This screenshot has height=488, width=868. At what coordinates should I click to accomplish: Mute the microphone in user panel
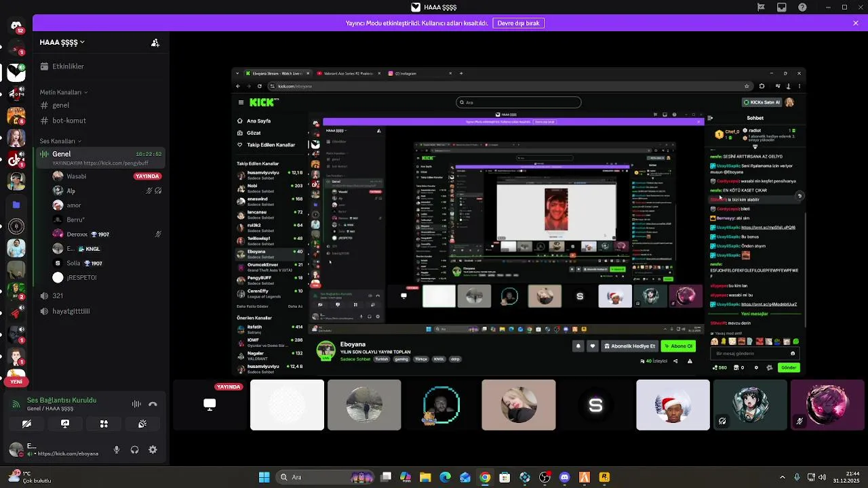pos(117,449)
